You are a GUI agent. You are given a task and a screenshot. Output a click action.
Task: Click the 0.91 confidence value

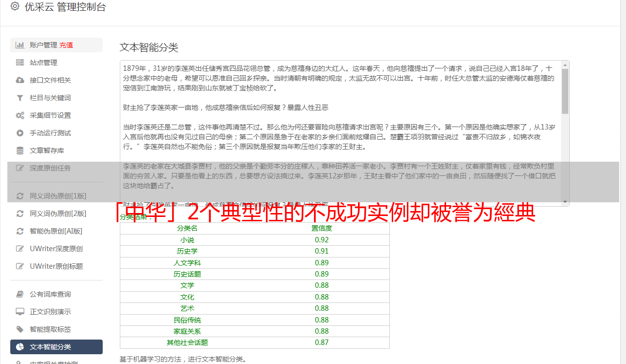click(x=322, y=251)
